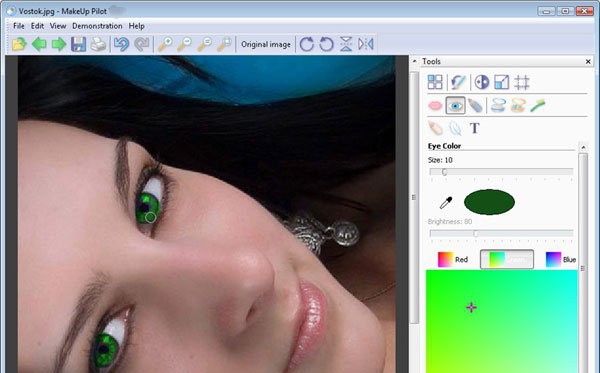Redo the last undone action
This screenshot has height=373, width=600.
(142, 44)
